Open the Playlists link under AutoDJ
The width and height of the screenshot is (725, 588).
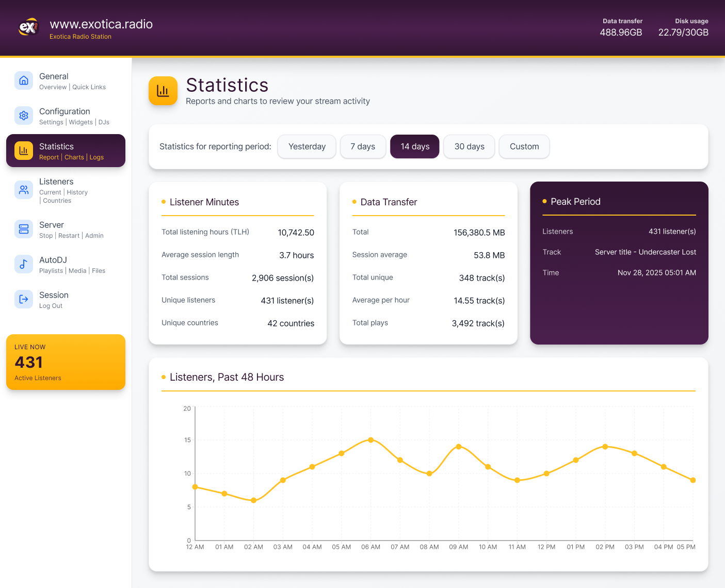pos(51,270)
